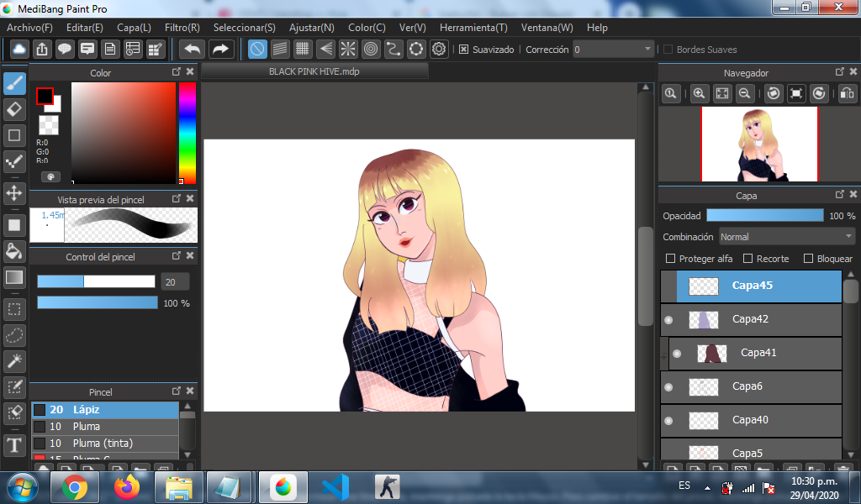
Task: Select the Pluma (tinta) brush
Action: point(105,444)
